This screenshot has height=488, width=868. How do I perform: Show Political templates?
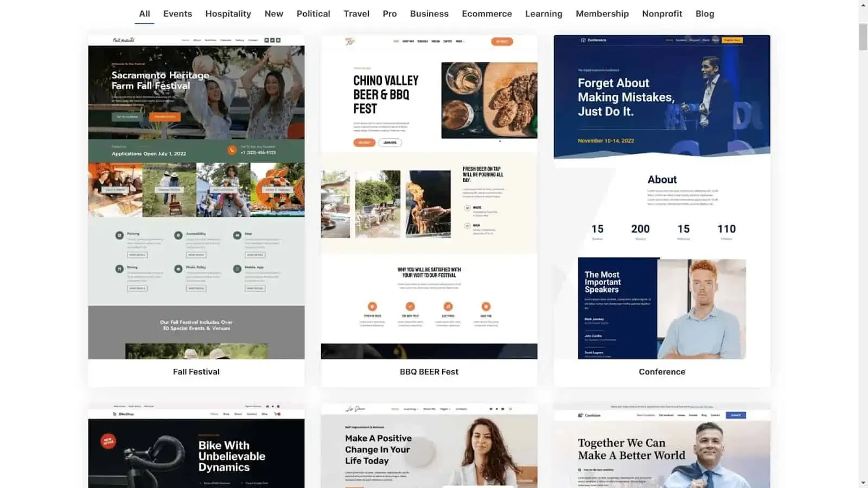[x=313, y=14]
